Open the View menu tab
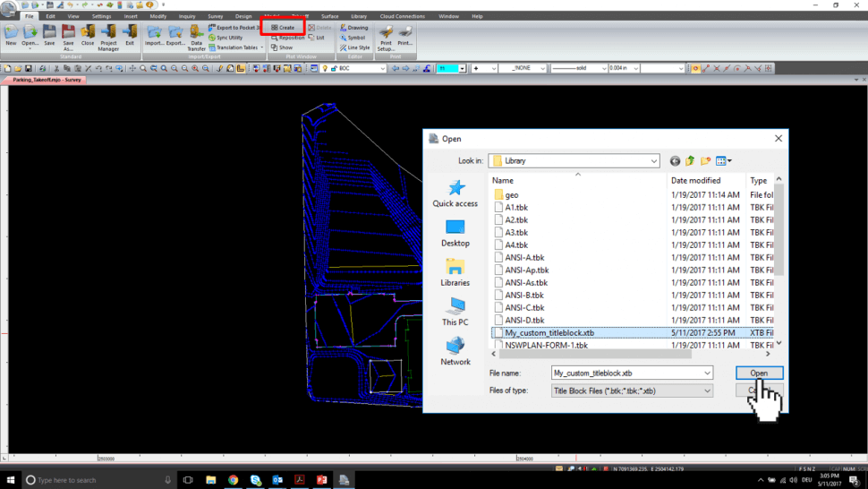Image resolution: width=868 pixels, height=489 pixels. click(x=73, y=17)
